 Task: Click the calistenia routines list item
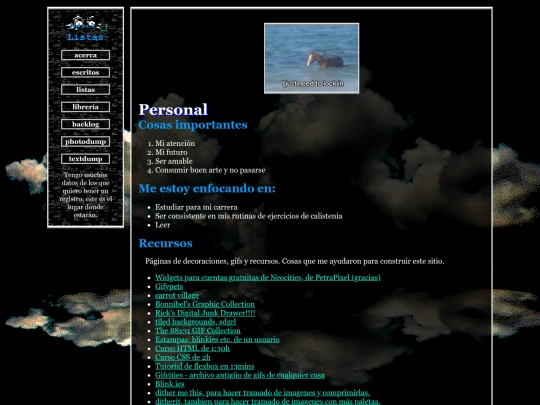[x=249, y=216]
